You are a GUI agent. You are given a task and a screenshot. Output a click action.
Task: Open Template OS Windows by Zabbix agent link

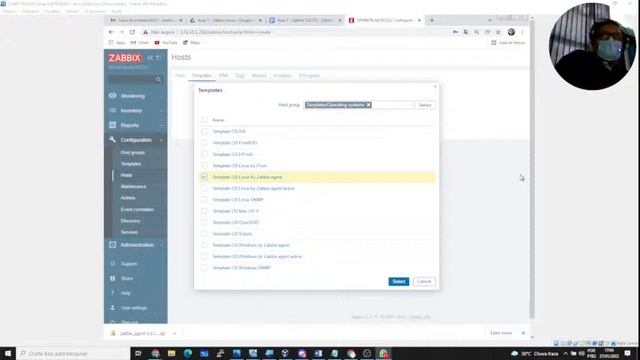pyautogui.click(x=251, y=245)
